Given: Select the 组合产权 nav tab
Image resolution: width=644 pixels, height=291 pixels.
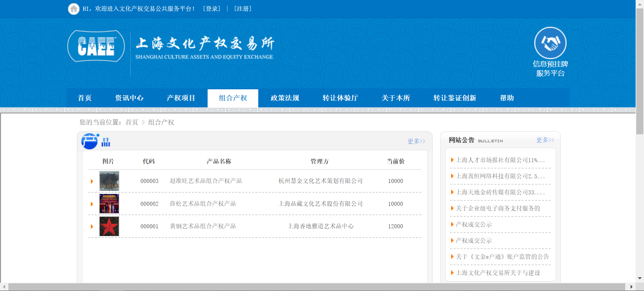Looking at the screenshot, I should pos(233,98).
